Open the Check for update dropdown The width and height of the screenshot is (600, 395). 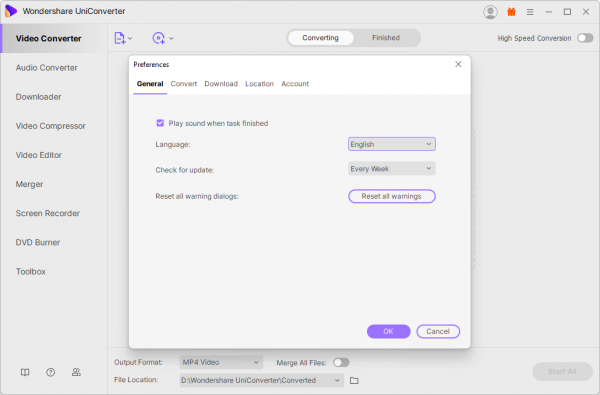coord(391,168)
